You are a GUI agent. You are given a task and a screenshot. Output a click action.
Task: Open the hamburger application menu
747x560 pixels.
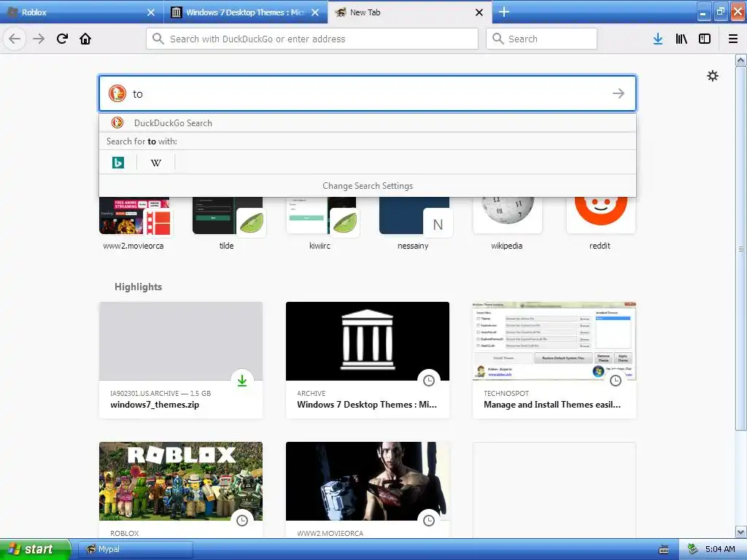733,39
